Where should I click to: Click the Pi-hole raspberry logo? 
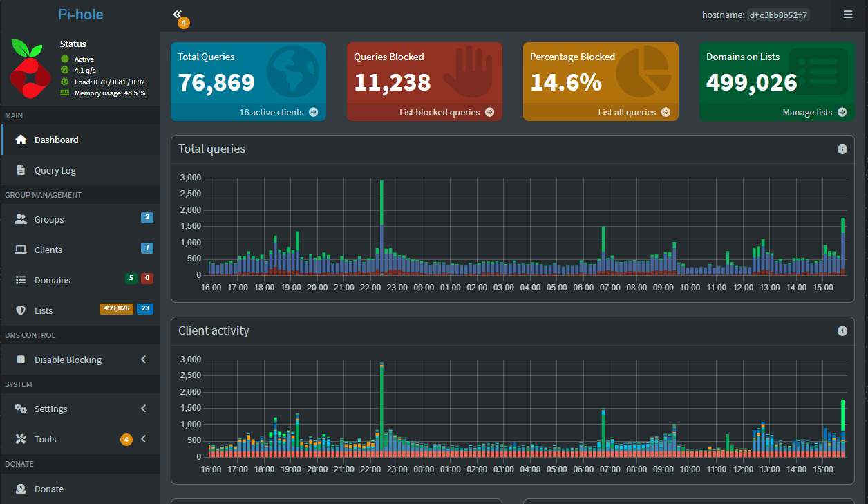click(x=27, y=68)
